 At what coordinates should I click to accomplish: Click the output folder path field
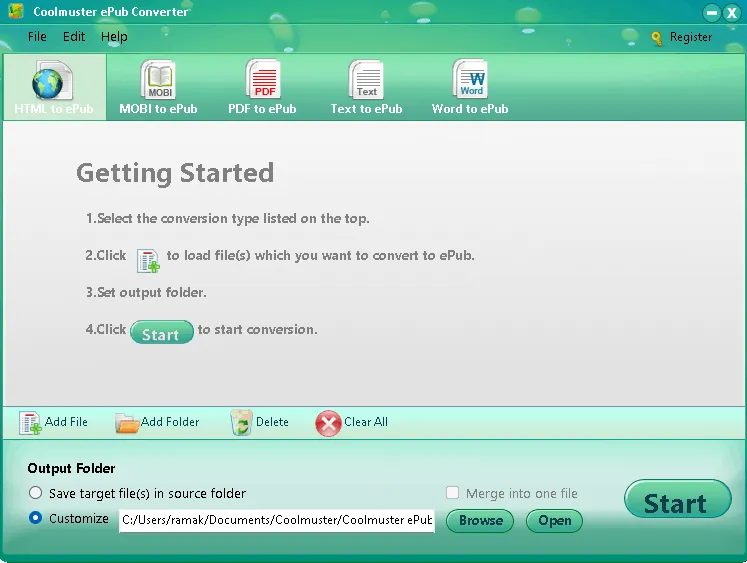277,520
